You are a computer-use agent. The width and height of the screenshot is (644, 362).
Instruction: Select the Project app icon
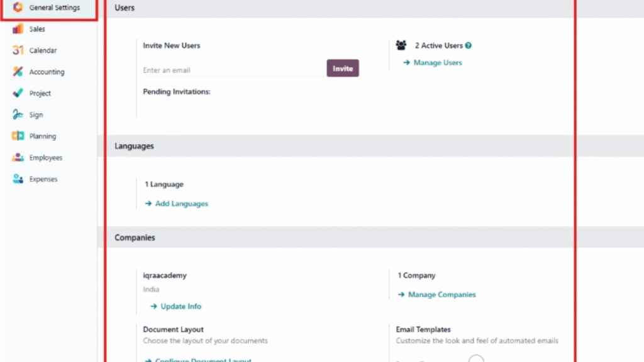[17, 93]
